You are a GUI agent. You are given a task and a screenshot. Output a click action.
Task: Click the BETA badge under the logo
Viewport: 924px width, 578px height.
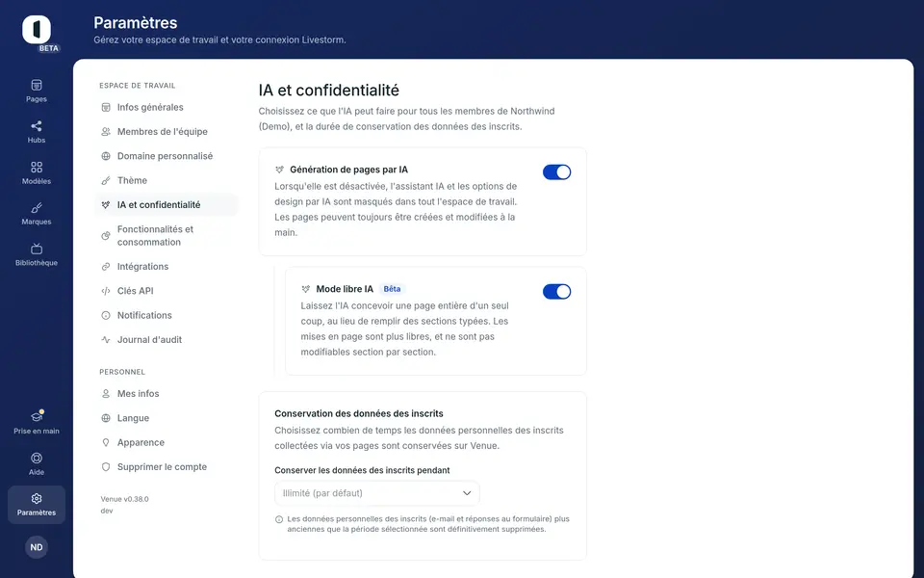click(49, 48)
